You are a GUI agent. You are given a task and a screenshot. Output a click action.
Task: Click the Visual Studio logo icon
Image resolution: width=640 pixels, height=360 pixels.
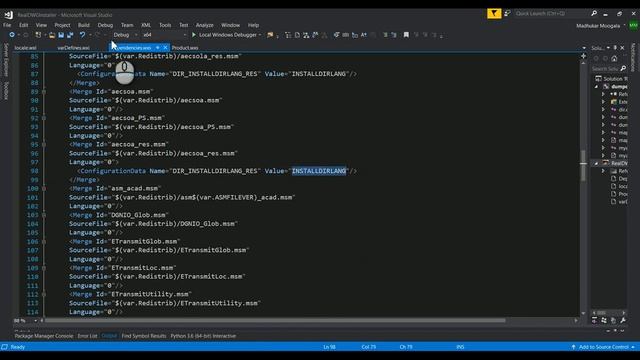click(x=9, y=15)
